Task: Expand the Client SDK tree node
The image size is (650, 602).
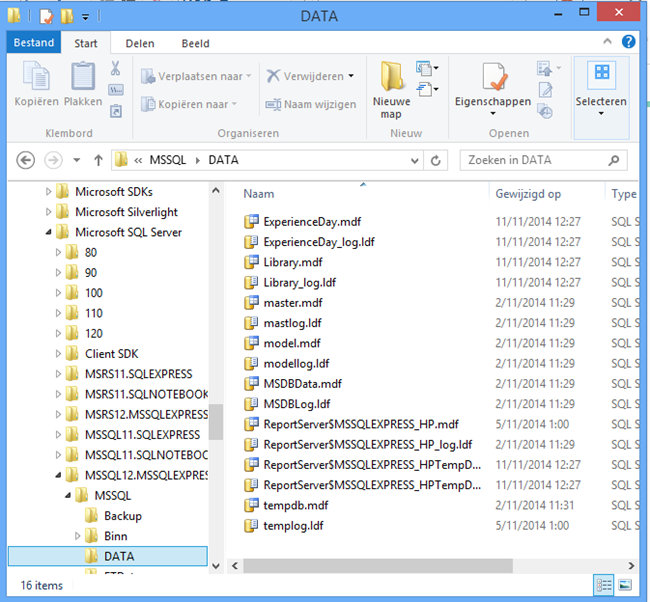Action: (x=58, y=354)
